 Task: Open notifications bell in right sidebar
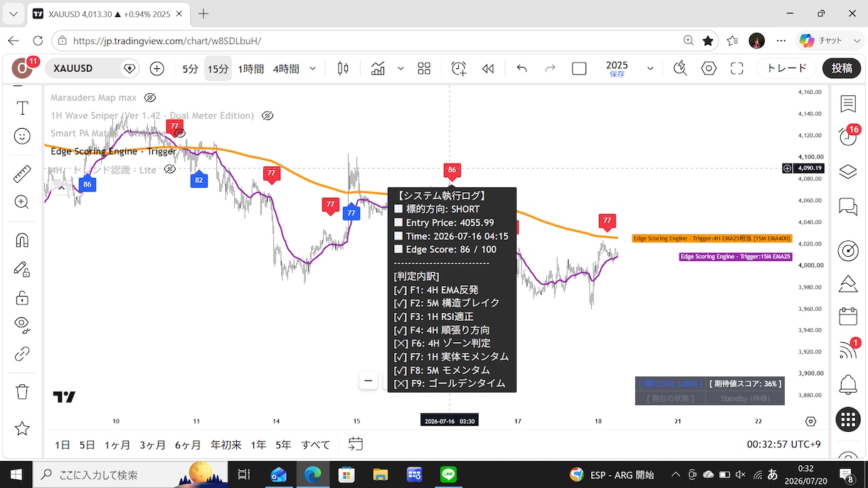click(x=848, y=385)
